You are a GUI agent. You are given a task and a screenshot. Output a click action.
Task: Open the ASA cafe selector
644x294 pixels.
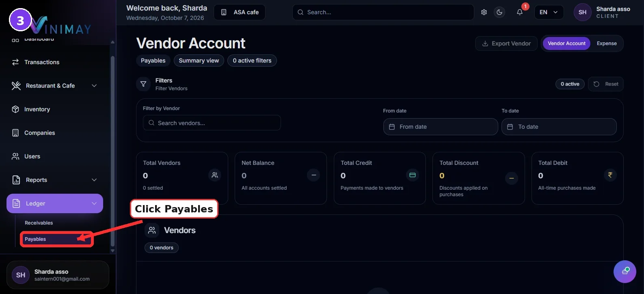coord(240,12)
